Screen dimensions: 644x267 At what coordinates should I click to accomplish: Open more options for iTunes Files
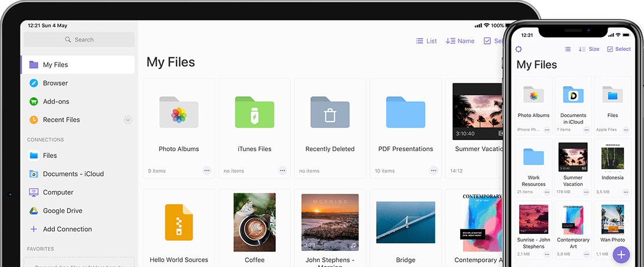click(282, 170)
